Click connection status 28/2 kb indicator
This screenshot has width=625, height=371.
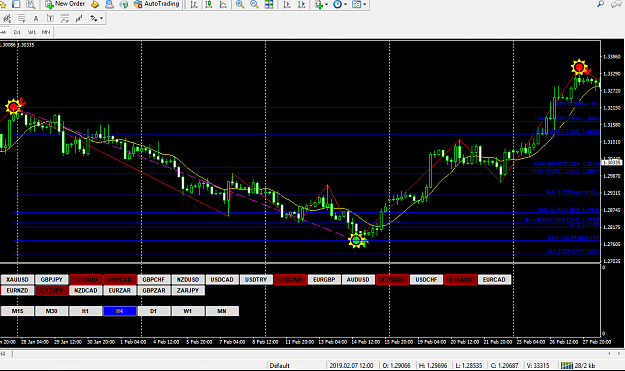578,365
